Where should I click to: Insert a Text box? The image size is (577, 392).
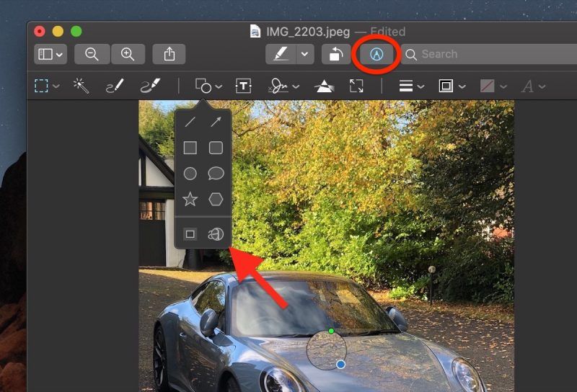point(243,86)
